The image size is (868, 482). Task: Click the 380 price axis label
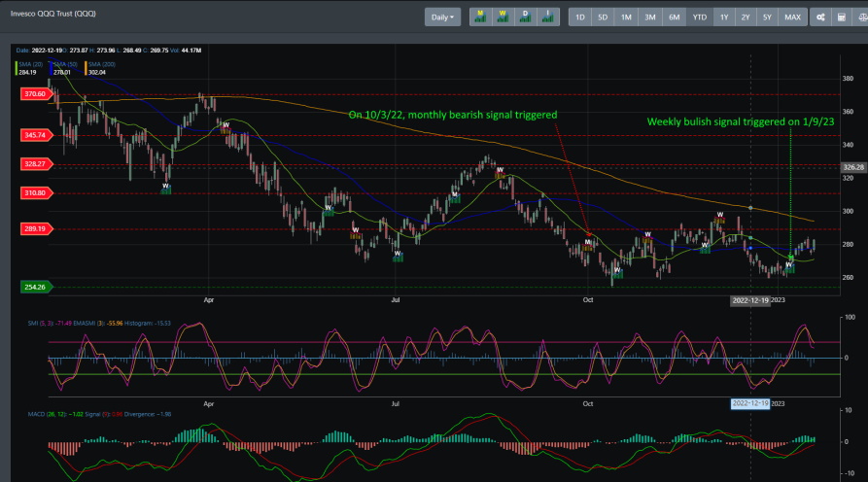point(848,79)
